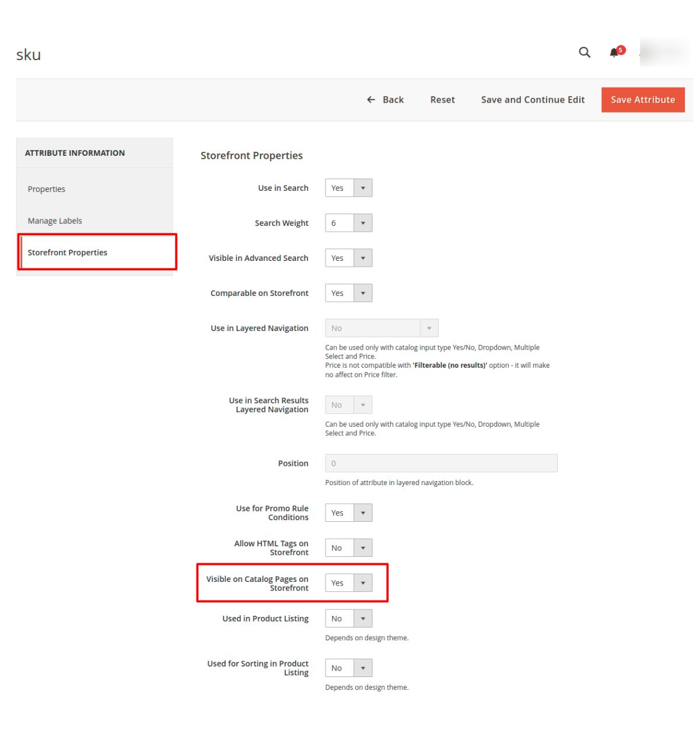
Task: Open the blurred user account menu
Action: click(666, 52)
